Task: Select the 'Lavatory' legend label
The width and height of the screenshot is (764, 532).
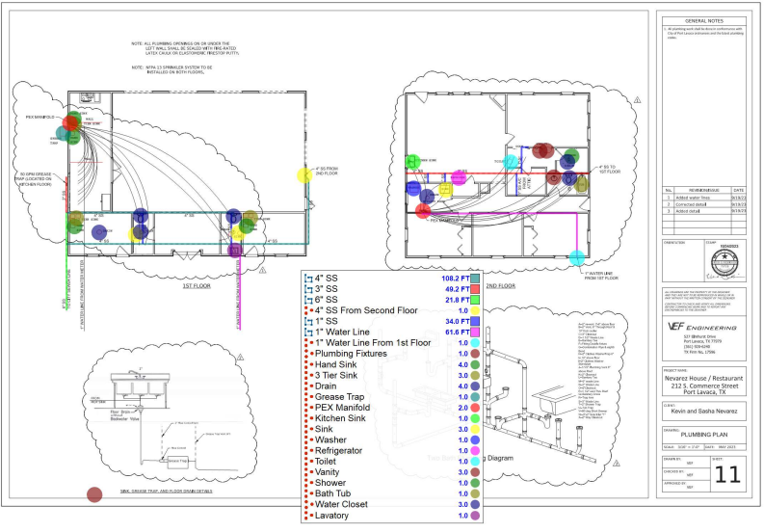Action: click(x=331, y=516)
